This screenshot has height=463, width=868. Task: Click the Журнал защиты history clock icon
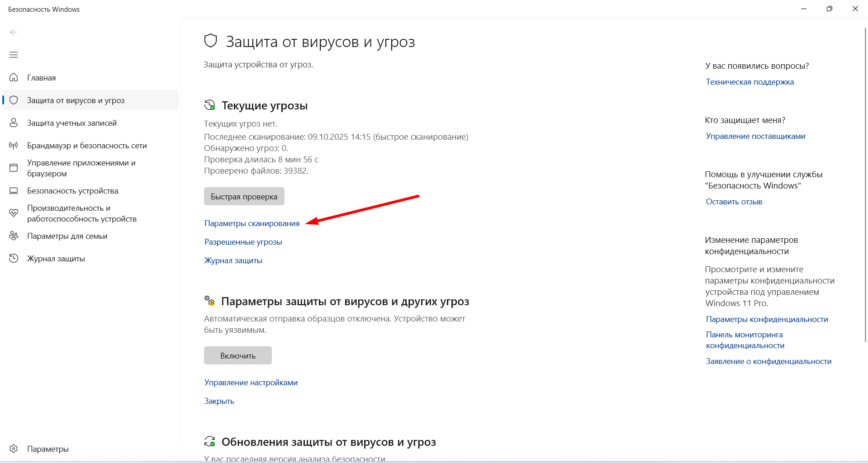14,258
